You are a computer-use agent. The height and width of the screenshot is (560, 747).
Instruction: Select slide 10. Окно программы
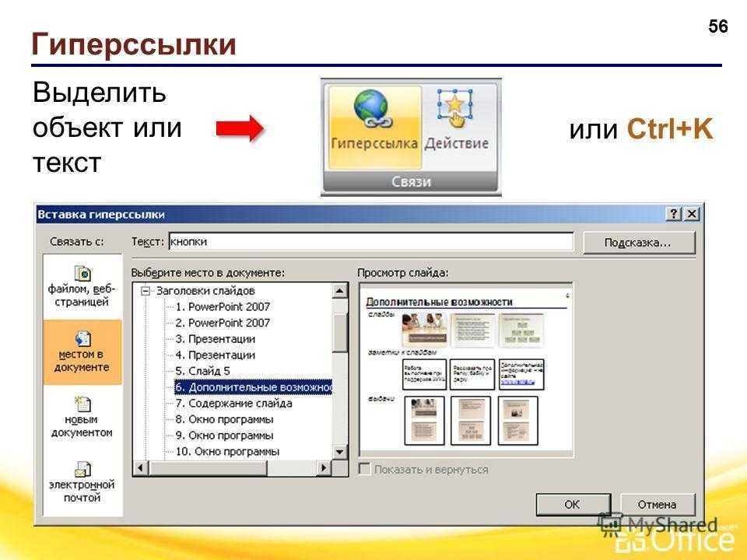pyautogui.click(x=227, y=451)
